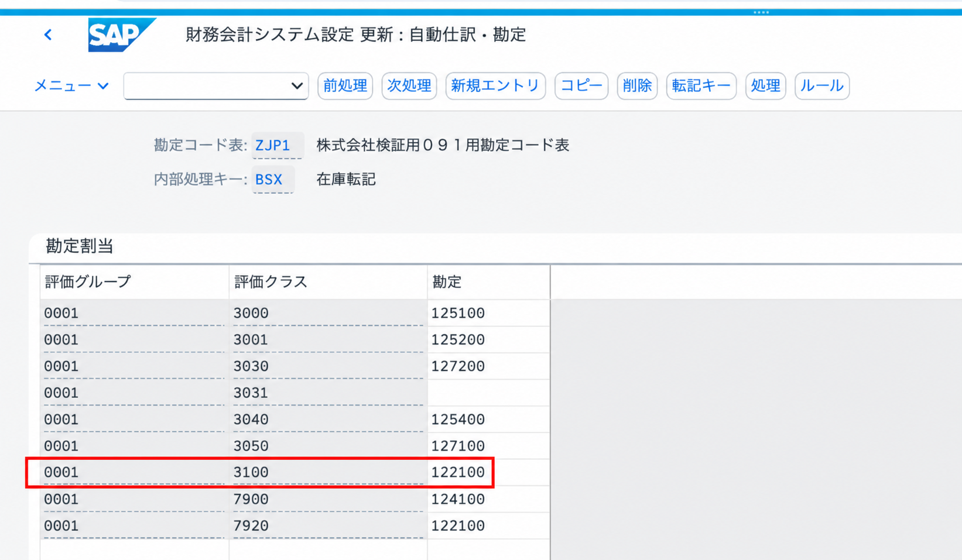Screen dimensions: 962x560
Task: Click the 前処理 button
Action: tap(345, 86)
